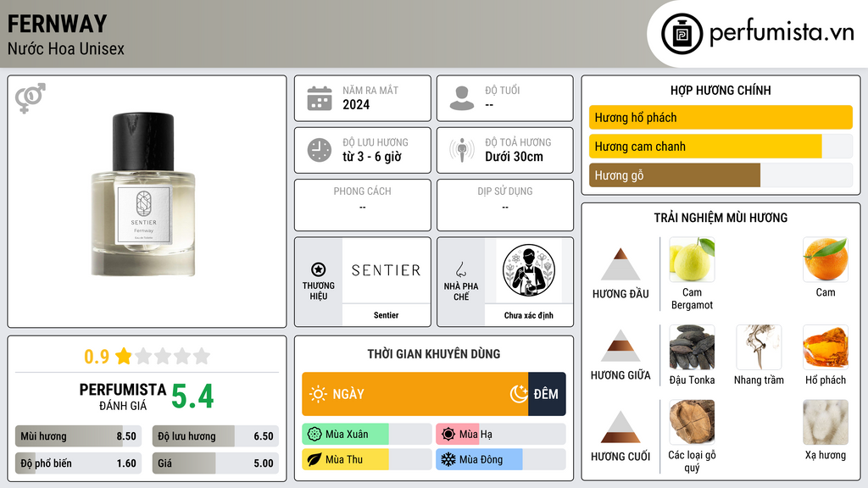
Task: Click the flower icon for Mùa Xuân
Action: pyautogui.click(x=314, y=435)
